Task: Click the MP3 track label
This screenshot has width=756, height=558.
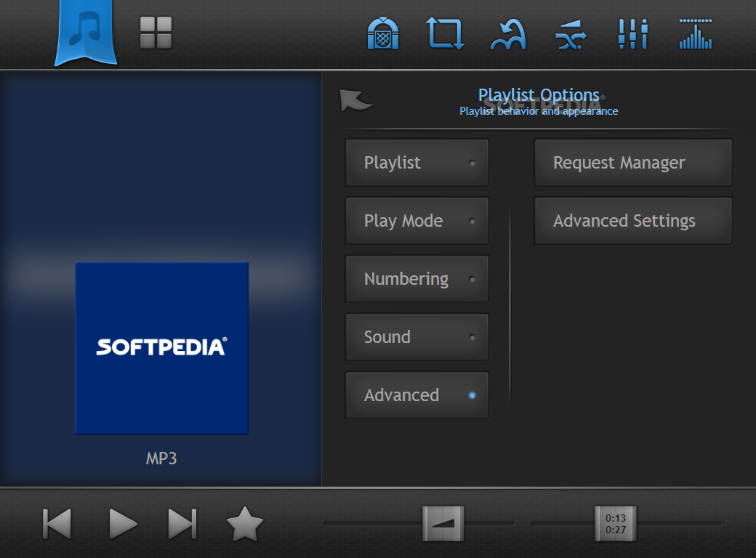Action: (161, 458)
